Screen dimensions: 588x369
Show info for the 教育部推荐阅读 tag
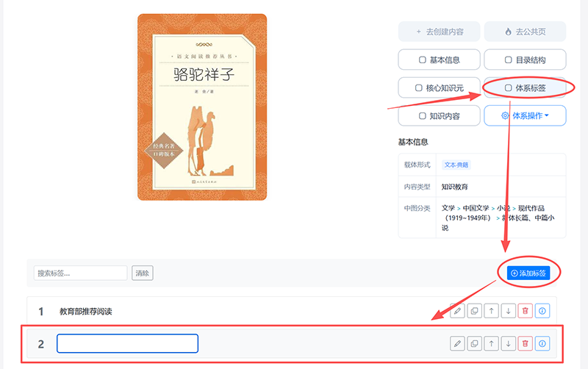click(542, 311)
